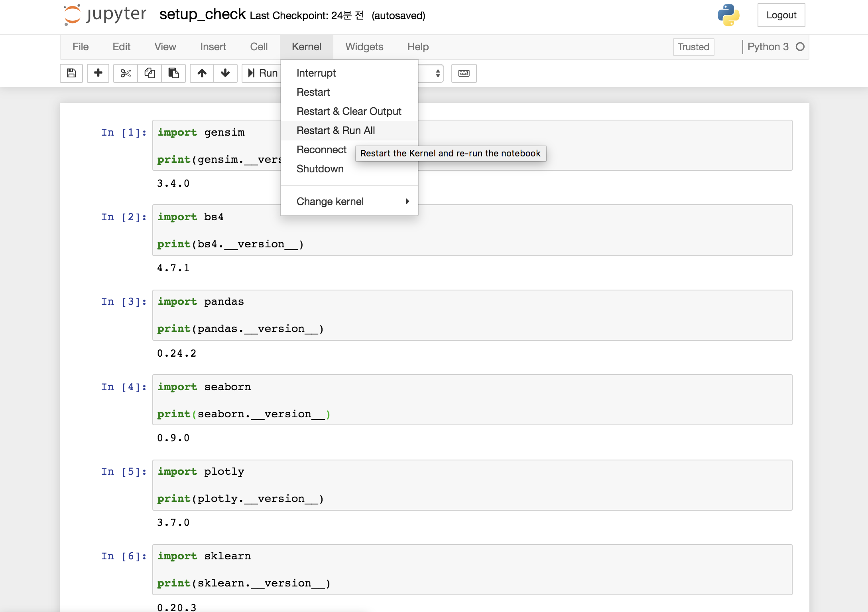Image resolution: width=868 pixels, height=612 pixels.
Task: Open the command palette keyboard icon
Action: [x=464, y=73]
